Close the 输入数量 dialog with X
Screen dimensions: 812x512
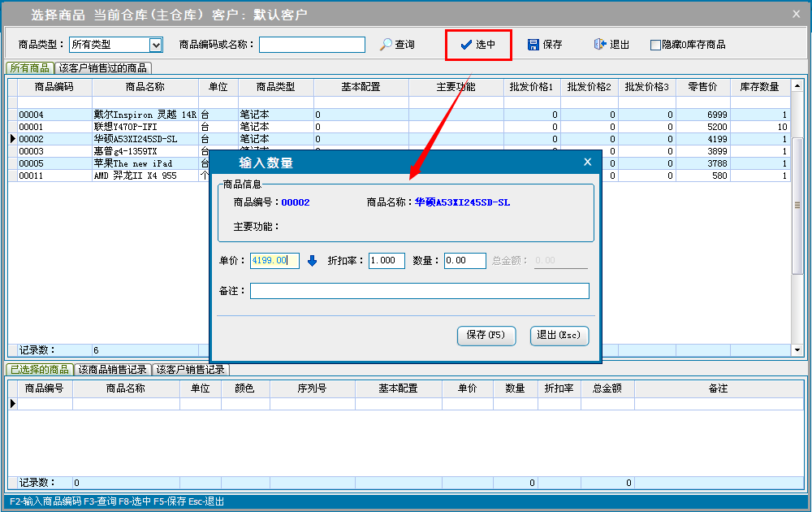(x=588, y=163)
